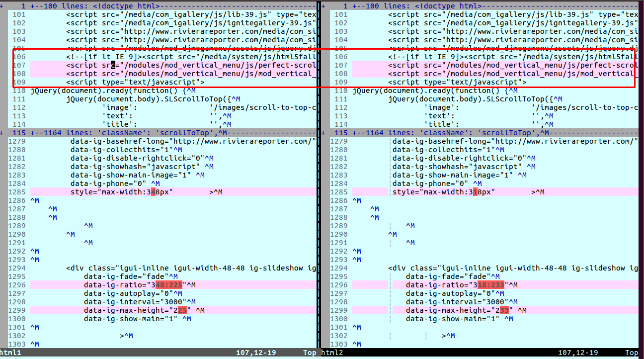Viewport: 644px width, 359px height.
Task: Click the Top scroll indicator in html1 status bar
Action: click(310, 353)
